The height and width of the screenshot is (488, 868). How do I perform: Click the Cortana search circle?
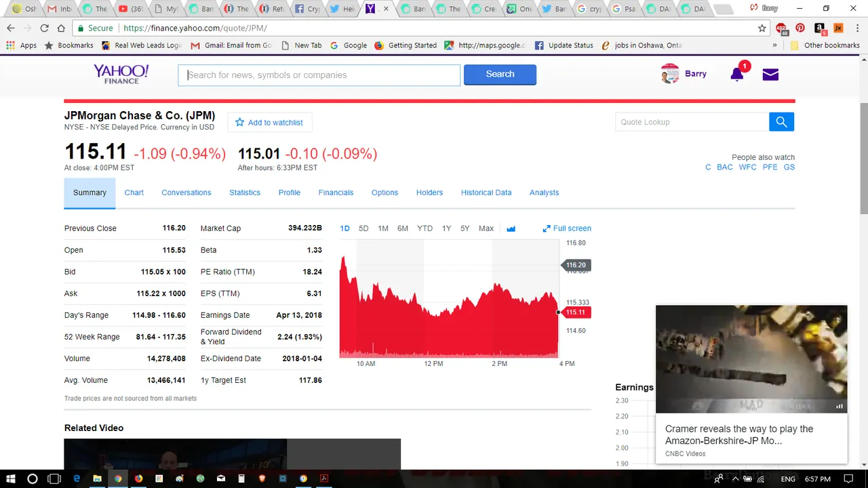[x=32, y=479]
